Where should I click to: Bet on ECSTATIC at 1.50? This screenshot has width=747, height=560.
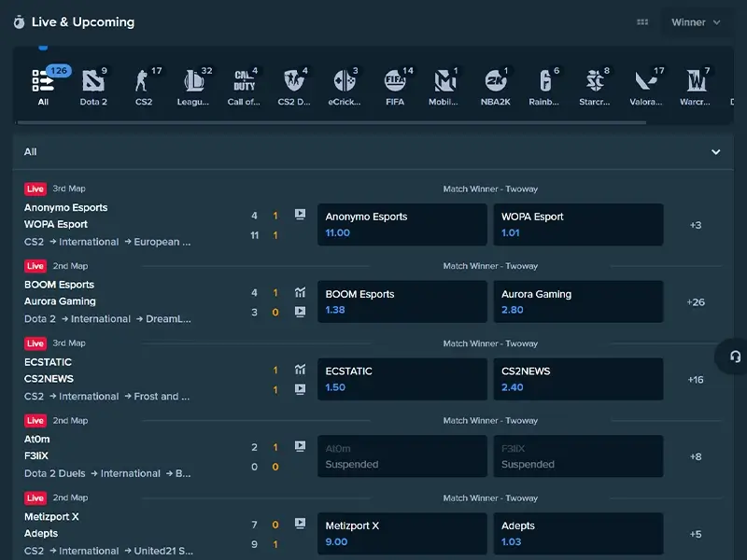point(402,379)
